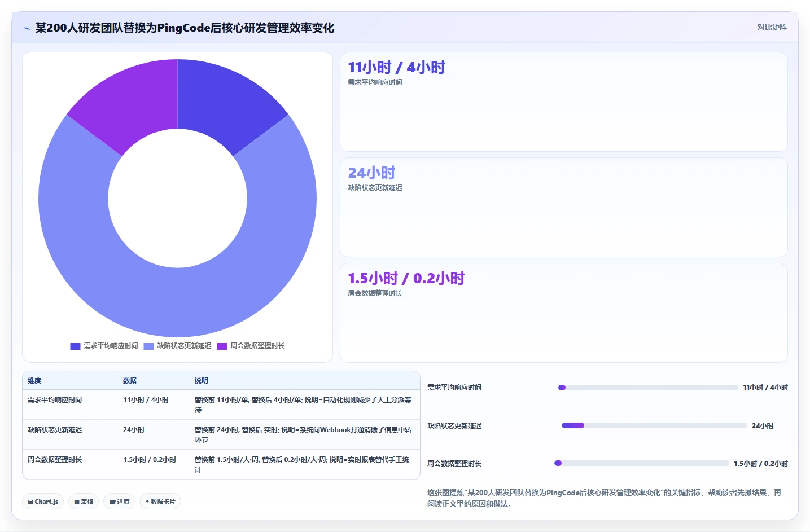Click the 维度 table column header
This screenshot has width=810, height=532.
(34, 381)
